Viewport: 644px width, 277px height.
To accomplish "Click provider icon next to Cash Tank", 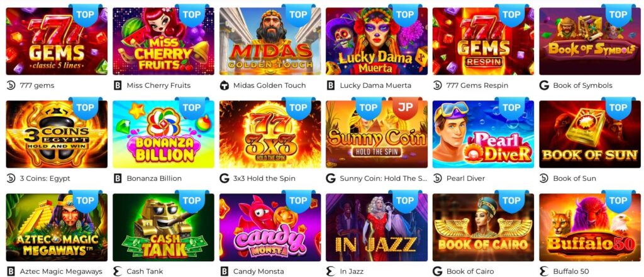I will tap(118, 271).
